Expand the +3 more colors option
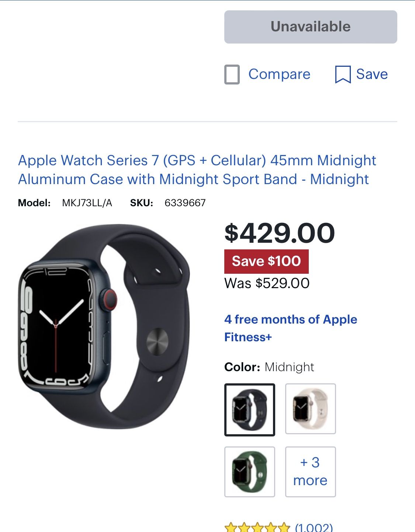Screen dimensions: 415x532 pyautogui.click(x=311, y=472)
